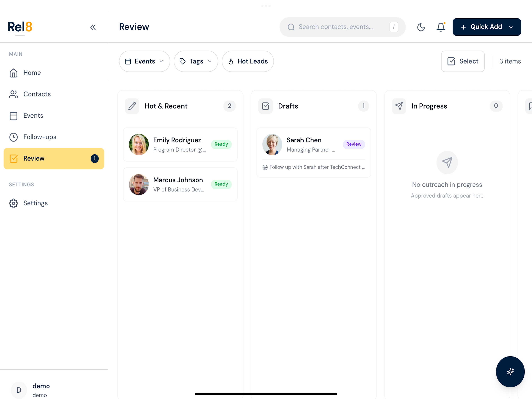The image size is (532, 399).
Task: Open the Marcus Johnson name link
Action: click(178, 180)
